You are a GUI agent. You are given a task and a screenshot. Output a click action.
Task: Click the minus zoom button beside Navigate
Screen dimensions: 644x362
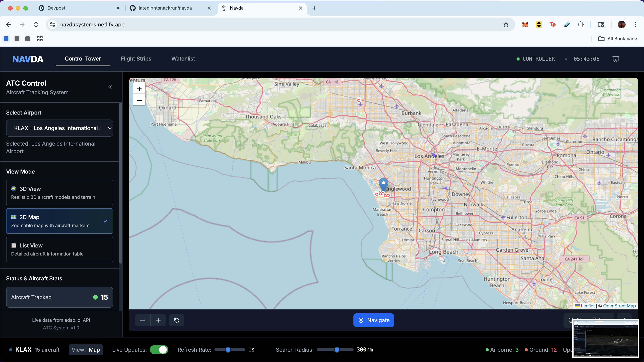[142, 320]
